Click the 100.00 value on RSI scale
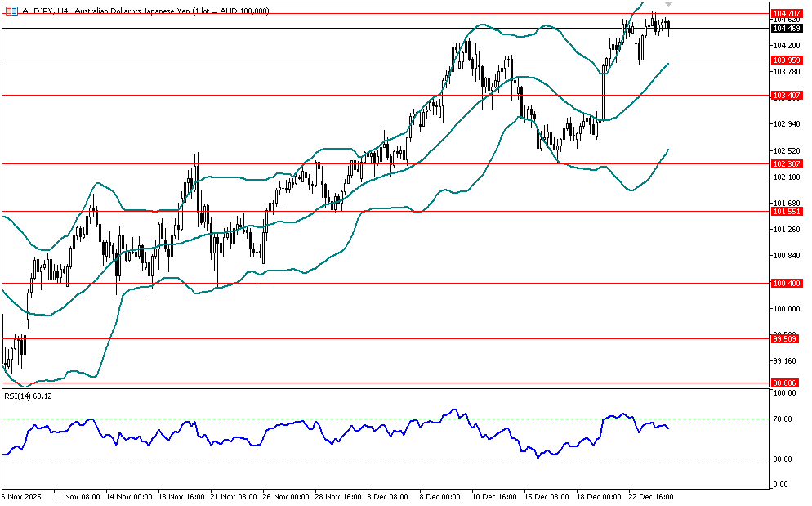 click(785, 393)
